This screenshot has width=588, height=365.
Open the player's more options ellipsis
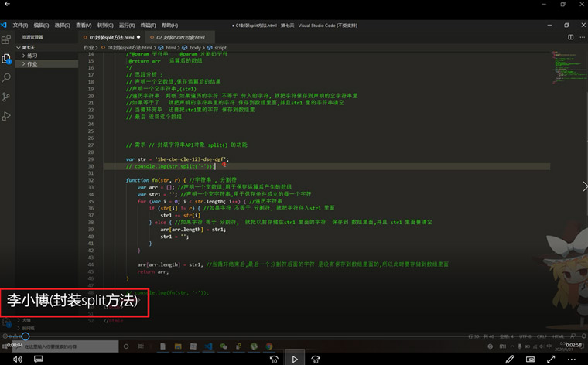coord(572,360)
